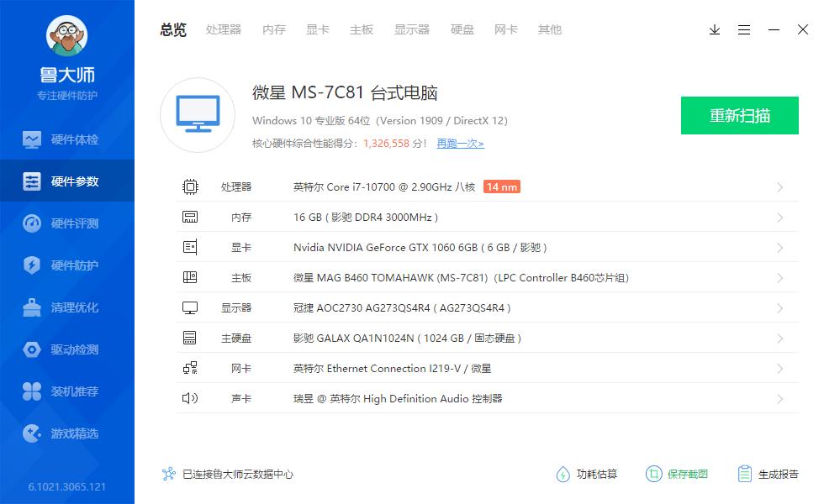
Task: Switch to the 显示器 tab
Action: 412,29
